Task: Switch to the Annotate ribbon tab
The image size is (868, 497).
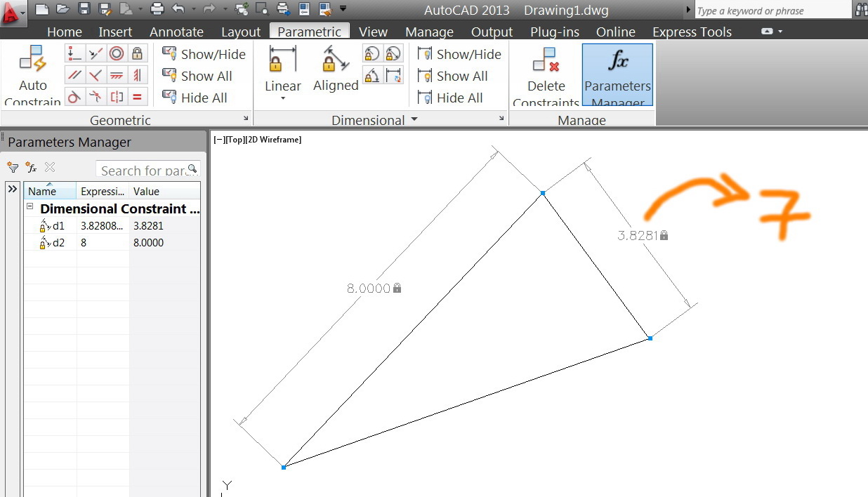Action: pos(176,32)
